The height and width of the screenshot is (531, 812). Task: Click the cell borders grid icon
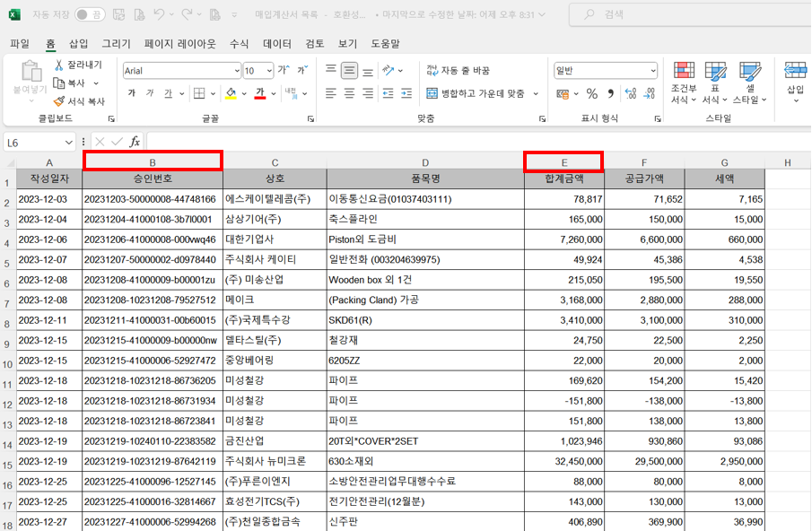coord(199,93)
